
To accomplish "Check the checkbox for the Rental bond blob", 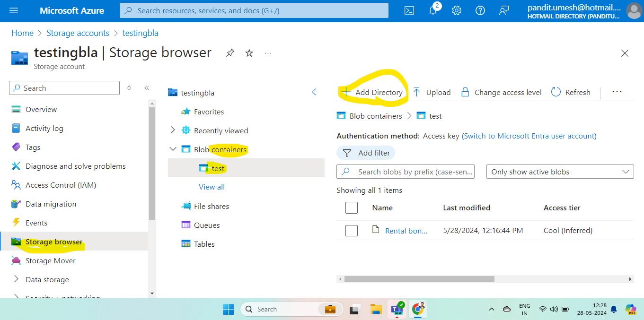I will coord(352,230).
